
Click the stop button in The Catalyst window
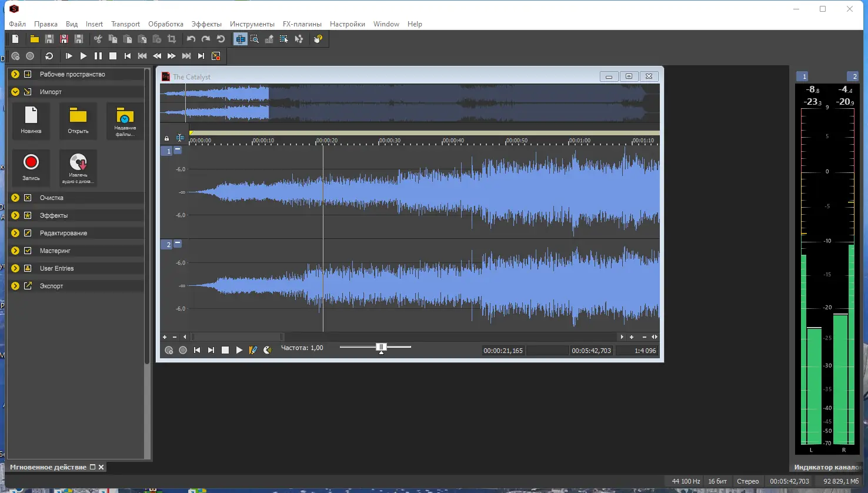point(225,350)
